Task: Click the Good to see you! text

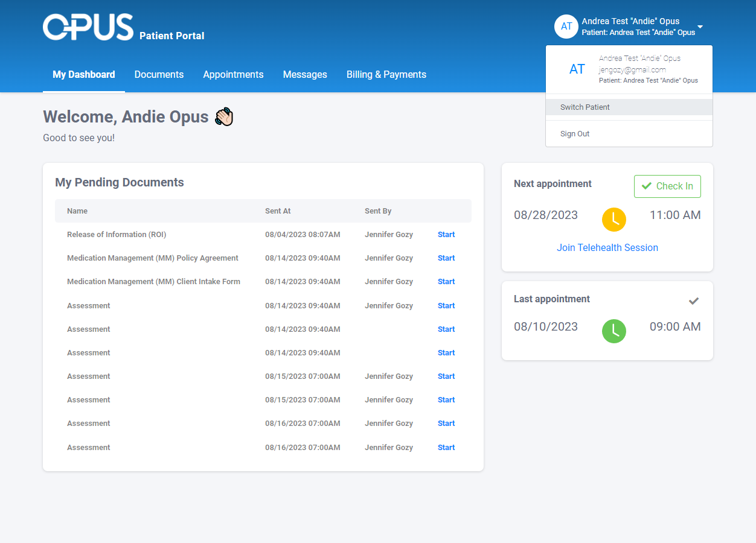Action: click(78, 138)
